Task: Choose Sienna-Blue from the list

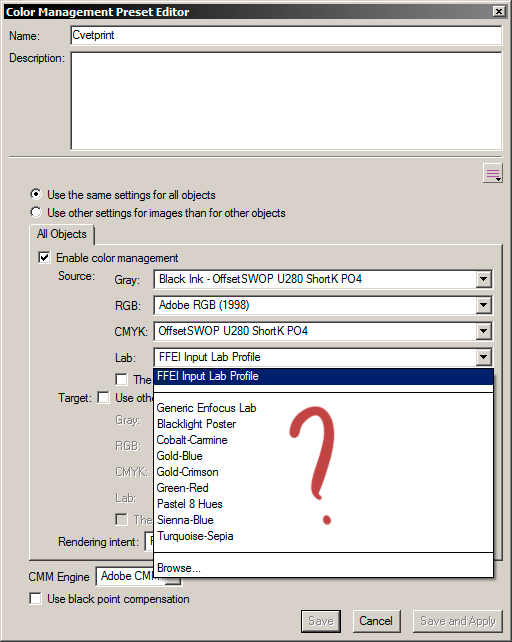Action: [323, 520]
